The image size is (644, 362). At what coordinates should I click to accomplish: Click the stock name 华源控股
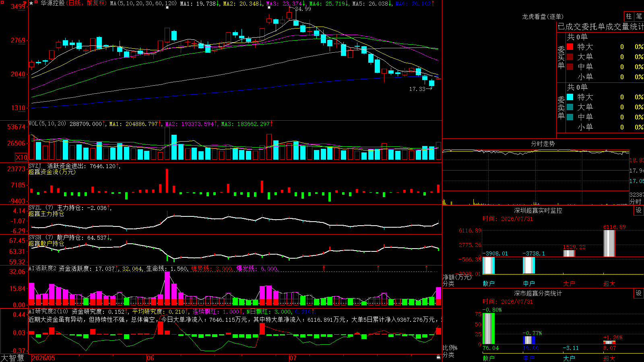coord(52,3)
